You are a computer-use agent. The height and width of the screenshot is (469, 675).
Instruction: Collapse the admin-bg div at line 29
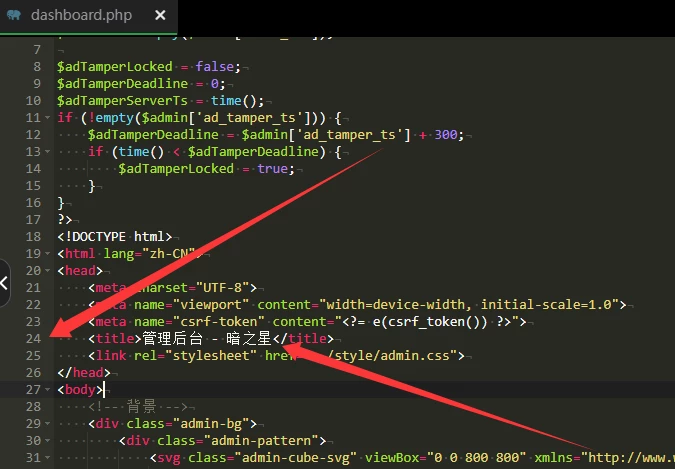click(x=48, y=424)
